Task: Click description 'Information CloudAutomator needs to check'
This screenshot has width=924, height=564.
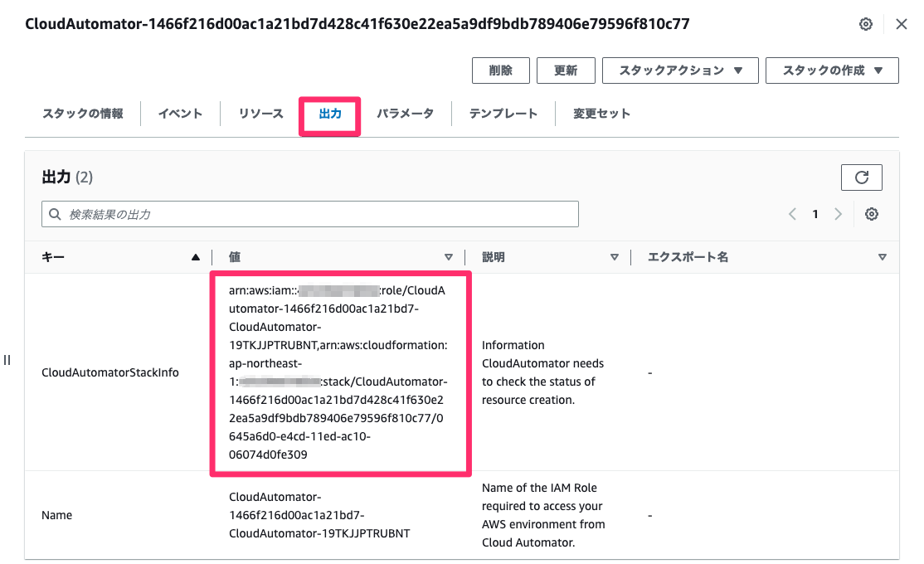Action: pos(542,372)
